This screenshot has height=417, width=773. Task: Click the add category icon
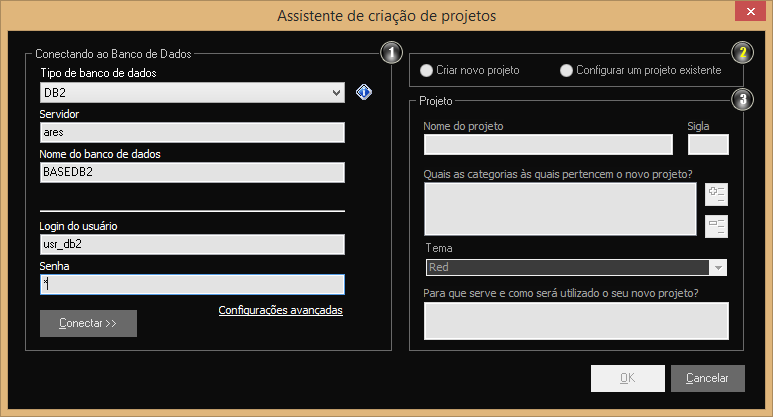(x=716, y=194)
